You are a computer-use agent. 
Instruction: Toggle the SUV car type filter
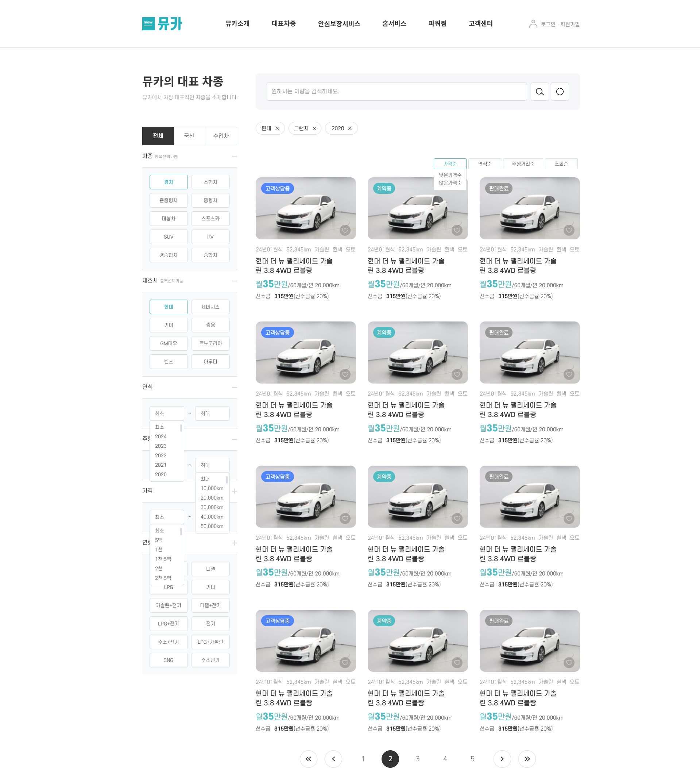point(169,236)
